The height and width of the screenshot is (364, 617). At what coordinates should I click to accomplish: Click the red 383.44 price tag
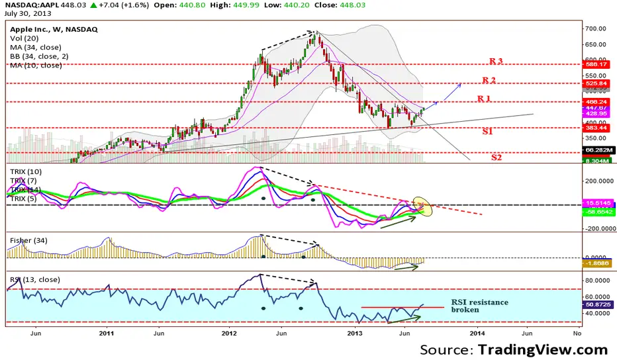pyautogui.click(x=596, y=128)
